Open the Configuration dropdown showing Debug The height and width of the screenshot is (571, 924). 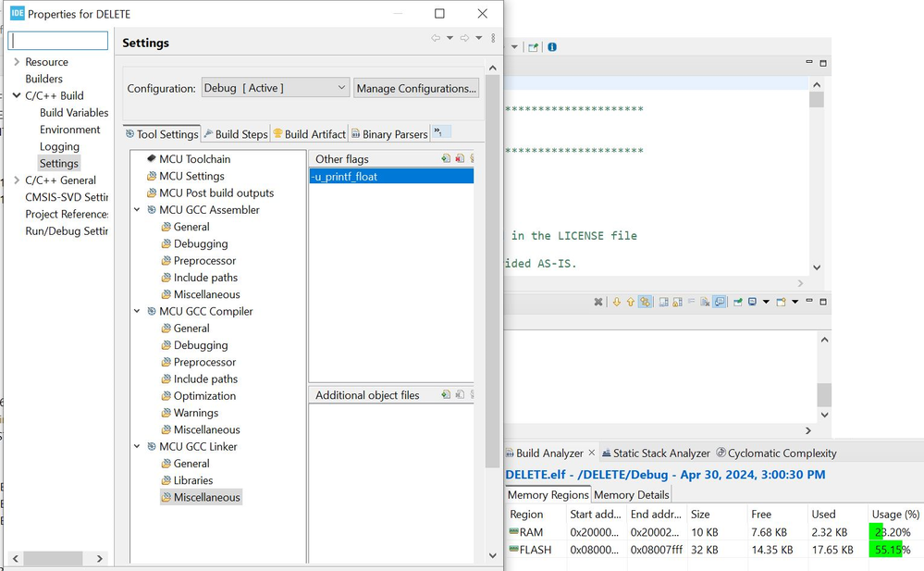275,88
